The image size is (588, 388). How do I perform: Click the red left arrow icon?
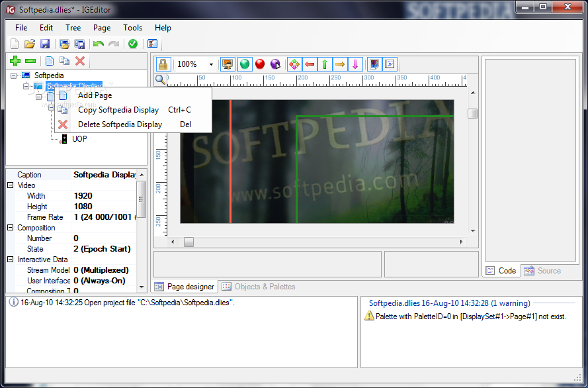click(310, 64)
